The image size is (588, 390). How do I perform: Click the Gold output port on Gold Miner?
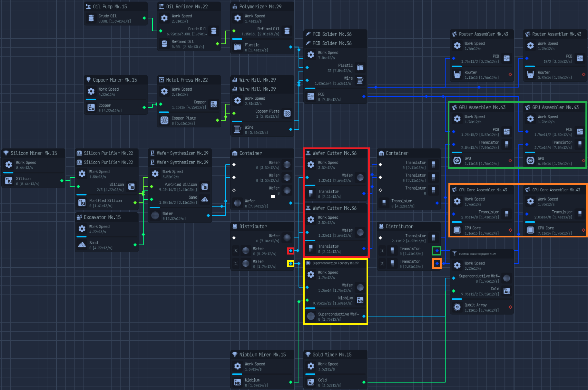click(364, 382)
